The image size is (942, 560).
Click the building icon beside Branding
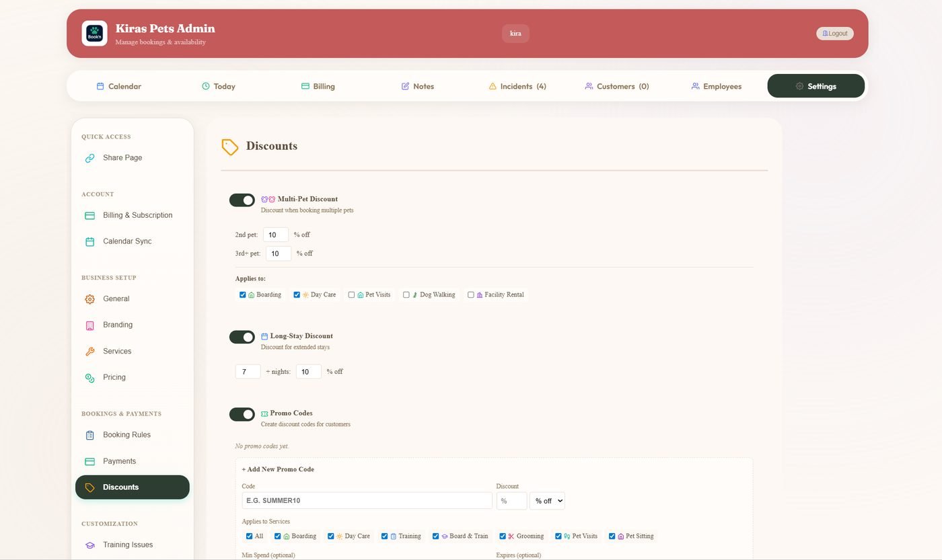coord(89,325)
